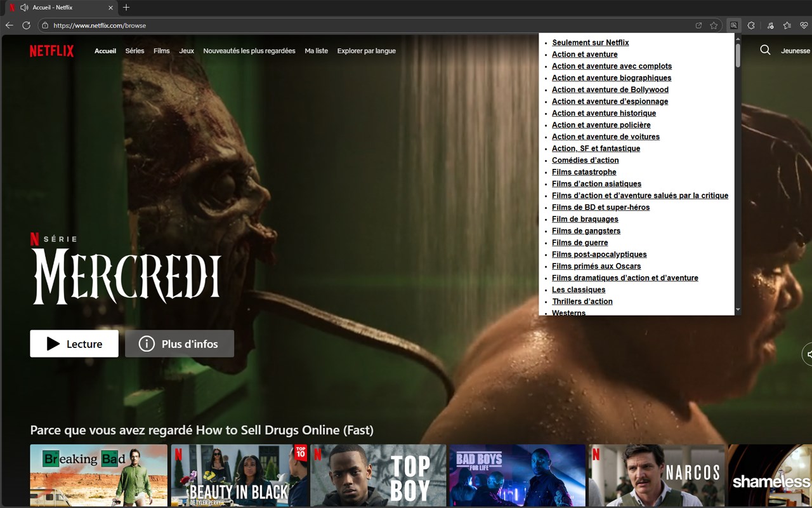
Task: Click popup scrollbar down arrow
Action: [x=738, y=310]
